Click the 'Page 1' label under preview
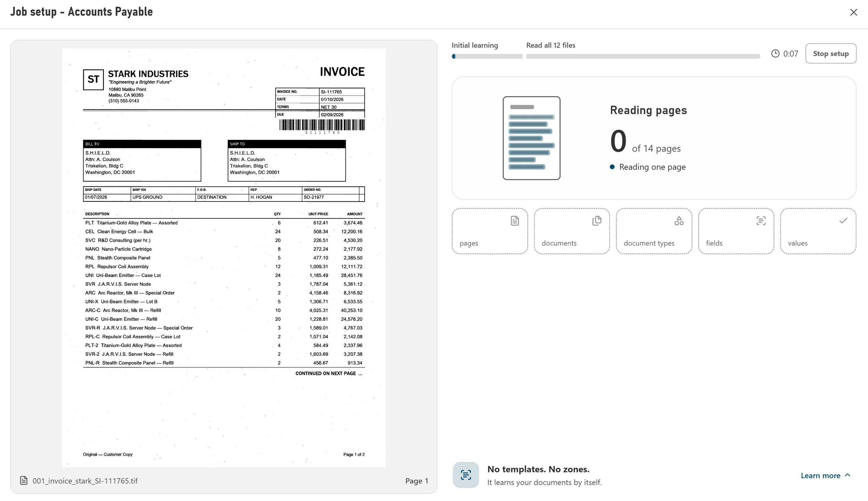 [x=417, y=481]
